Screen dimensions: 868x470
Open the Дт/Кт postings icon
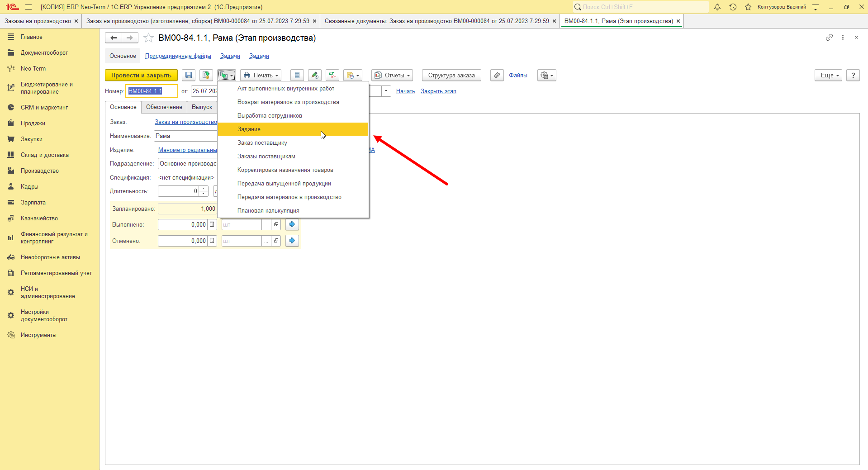pos(332,76)
